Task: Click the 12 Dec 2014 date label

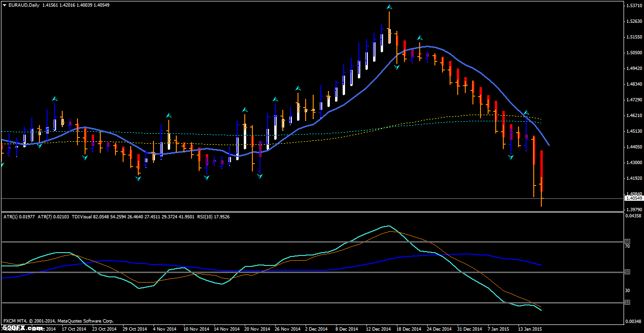Action: click(378, 329)
